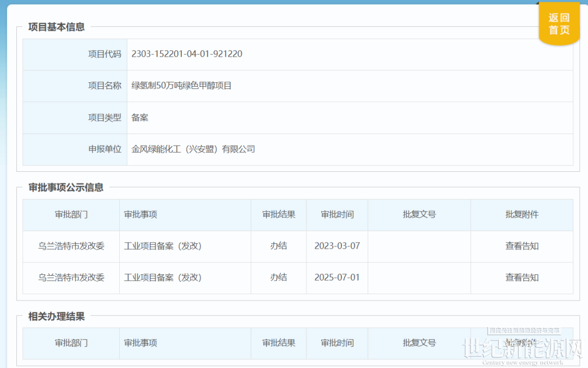Click applicant 金风绿能化工（兴安盟）有限公司

click(193, 149)
